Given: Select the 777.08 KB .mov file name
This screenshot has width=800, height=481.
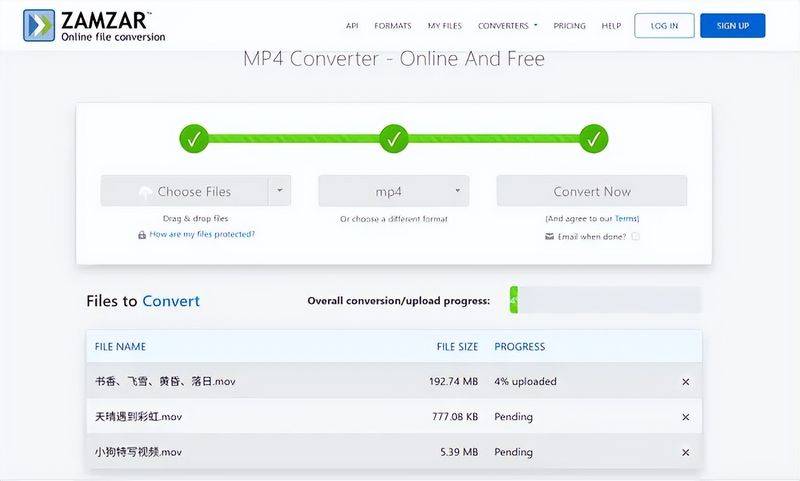Looking at the screenshot, I should pos(138,417).
